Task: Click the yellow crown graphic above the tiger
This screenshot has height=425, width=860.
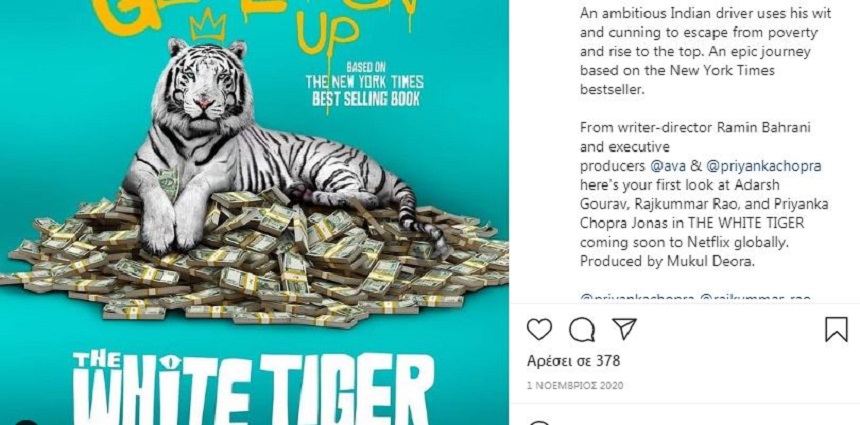Action: 208,25
